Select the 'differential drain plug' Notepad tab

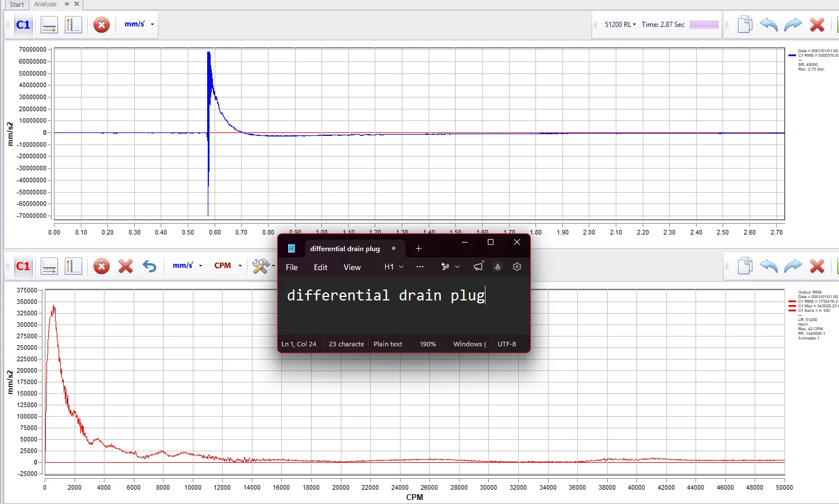pyautogui.click(x=345, y=249)
